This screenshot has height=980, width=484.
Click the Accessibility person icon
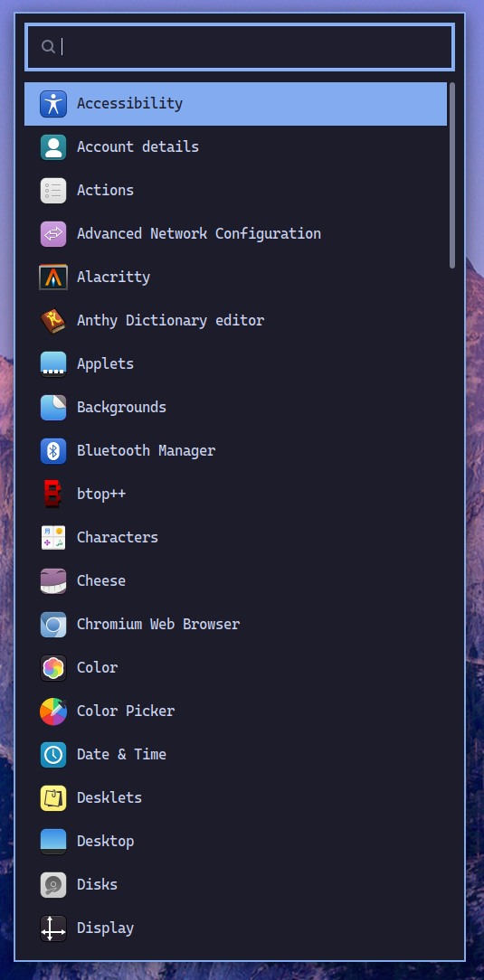53,104
